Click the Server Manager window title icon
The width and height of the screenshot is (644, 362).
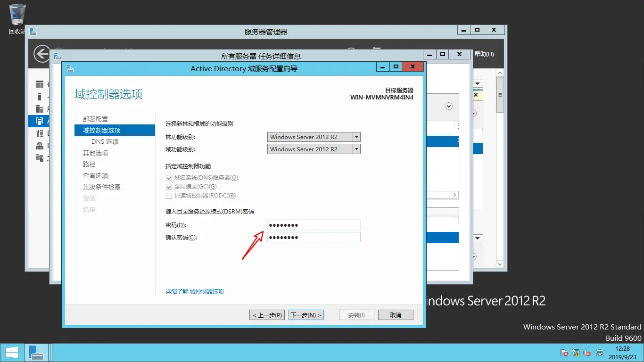pos(33,32)
